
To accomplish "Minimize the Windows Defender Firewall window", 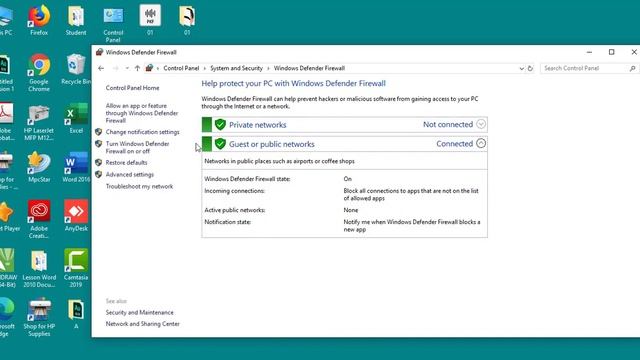I will click(x=589, y=52).
